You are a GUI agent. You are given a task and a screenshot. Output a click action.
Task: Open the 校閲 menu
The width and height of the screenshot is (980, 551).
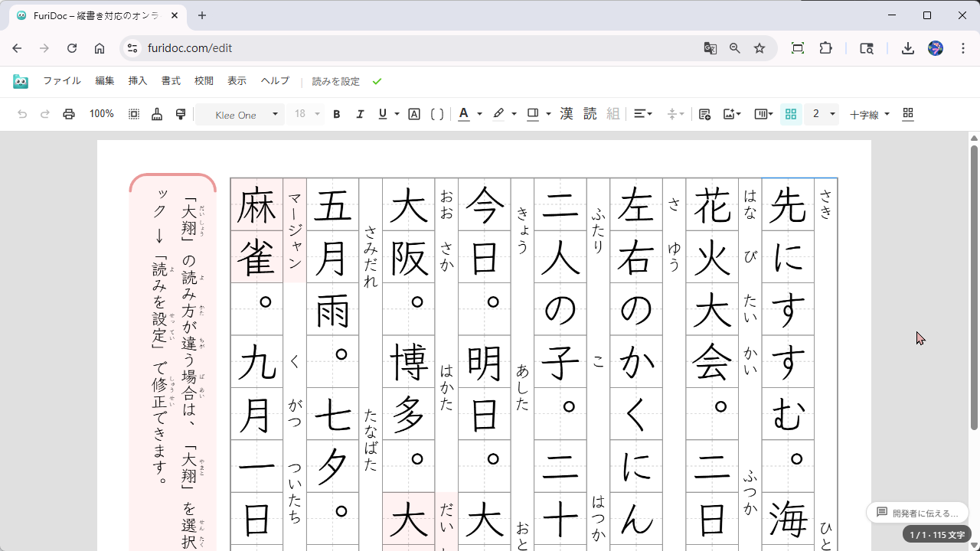203,80
